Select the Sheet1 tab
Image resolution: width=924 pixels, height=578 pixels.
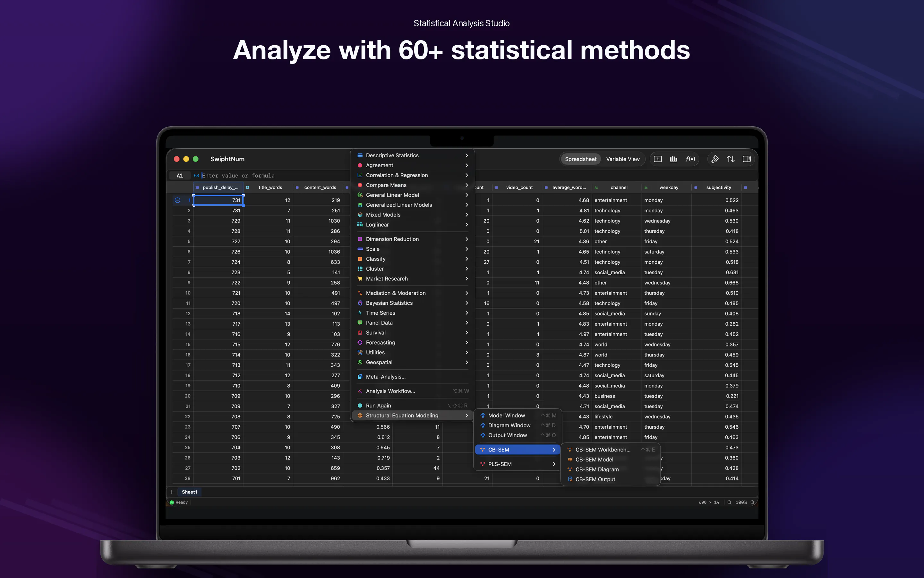189,492
